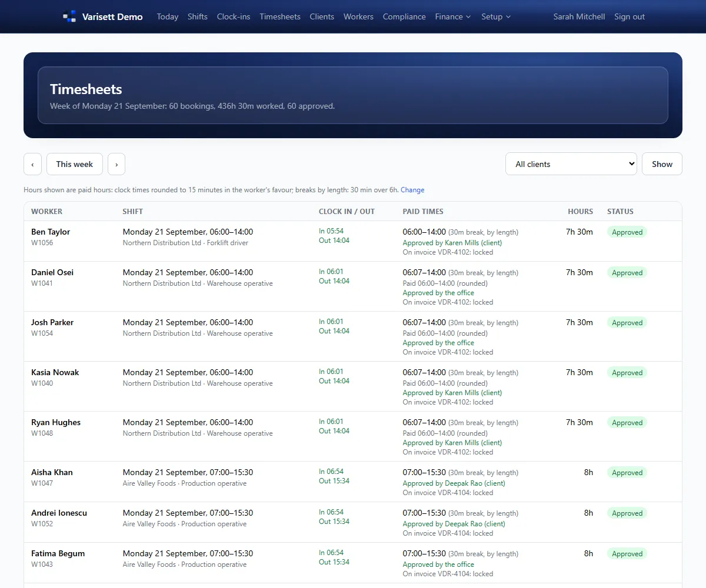
Task: Click worker ID W1056
Action: click(x=42, y=243)
